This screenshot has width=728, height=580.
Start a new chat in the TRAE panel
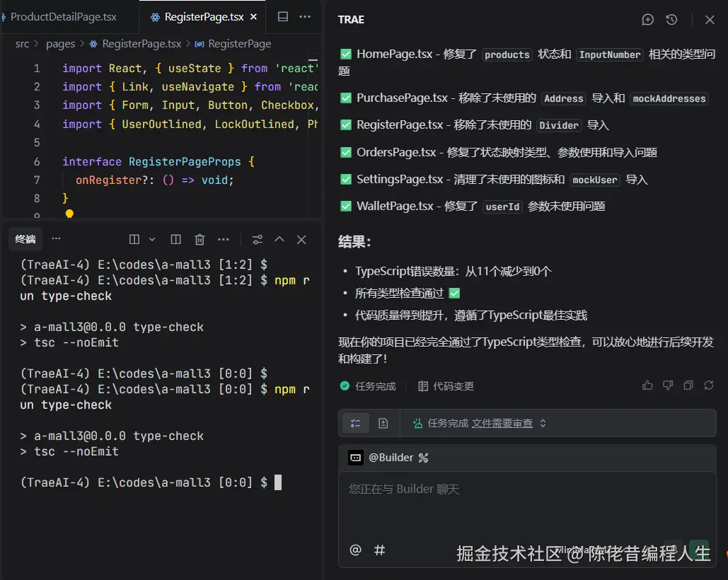coord(647,20)
